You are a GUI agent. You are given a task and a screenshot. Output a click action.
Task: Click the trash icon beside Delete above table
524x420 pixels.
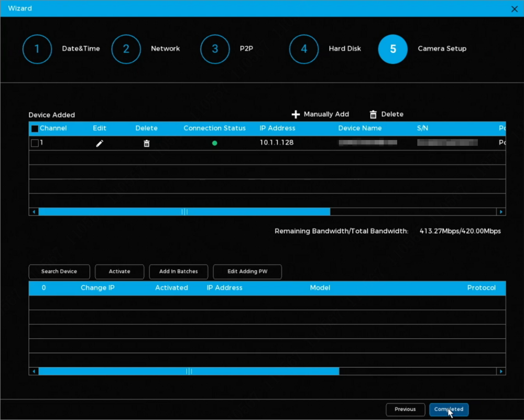(373, 114)
